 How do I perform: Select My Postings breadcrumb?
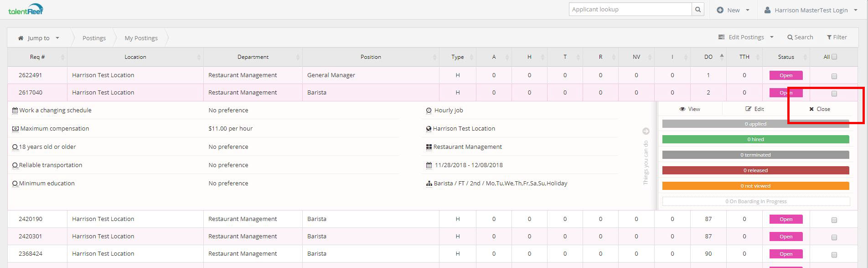[141, 38]
